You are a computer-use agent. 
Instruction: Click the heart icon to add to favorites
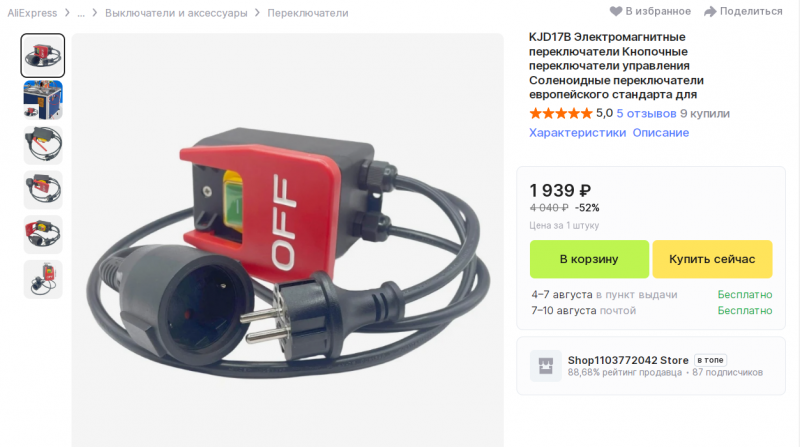(x=616, y=11)
